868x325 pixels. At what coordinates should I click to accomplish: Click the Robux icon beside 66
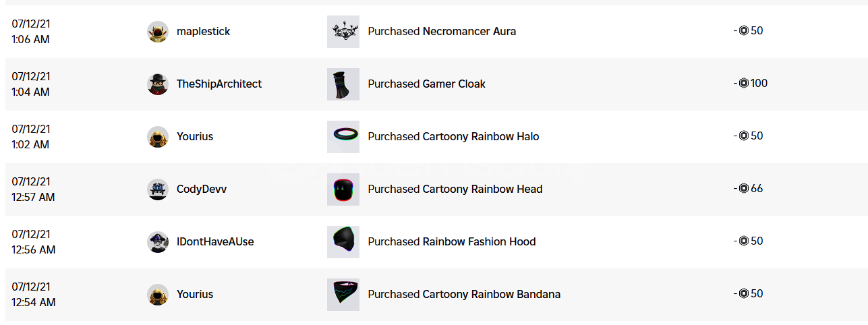click(744, 189)
